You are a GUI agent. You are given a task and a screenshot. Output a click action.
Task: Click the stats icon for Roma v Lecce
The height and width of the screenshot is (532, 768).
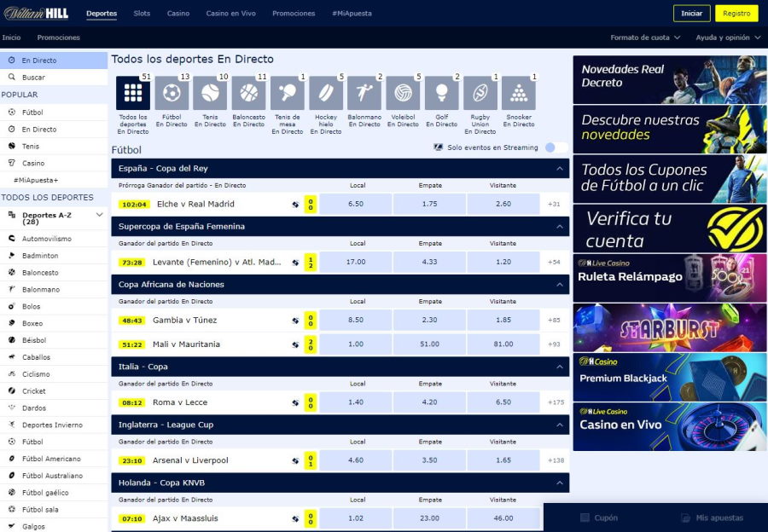pos(295,402)
